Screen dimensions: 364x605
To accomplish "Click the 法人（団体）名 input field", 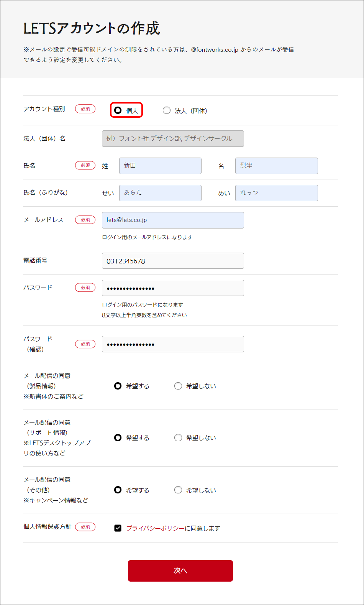I will [x=173, y=139].
